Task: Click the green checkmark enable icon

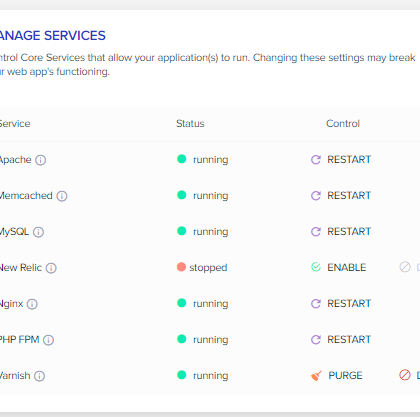Action: 316,267
